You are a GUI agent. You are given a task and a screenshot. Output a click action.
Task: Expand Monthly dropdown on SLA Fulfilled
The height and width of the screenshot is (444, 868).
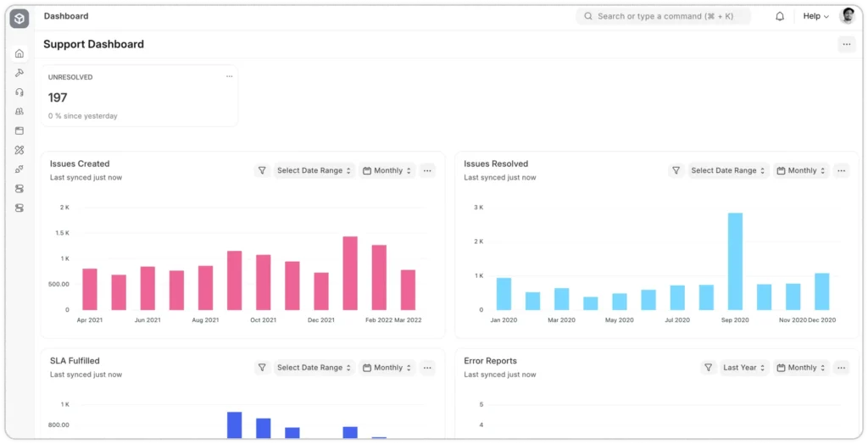(x=387, y=368)
